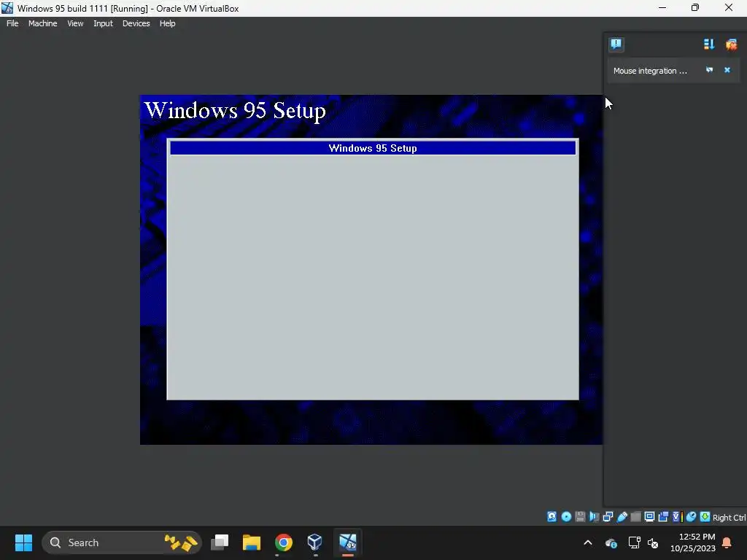Click the OneDrive cloud tray icon
The height and width of the screenshot is (560, 747).
[611, 542]
